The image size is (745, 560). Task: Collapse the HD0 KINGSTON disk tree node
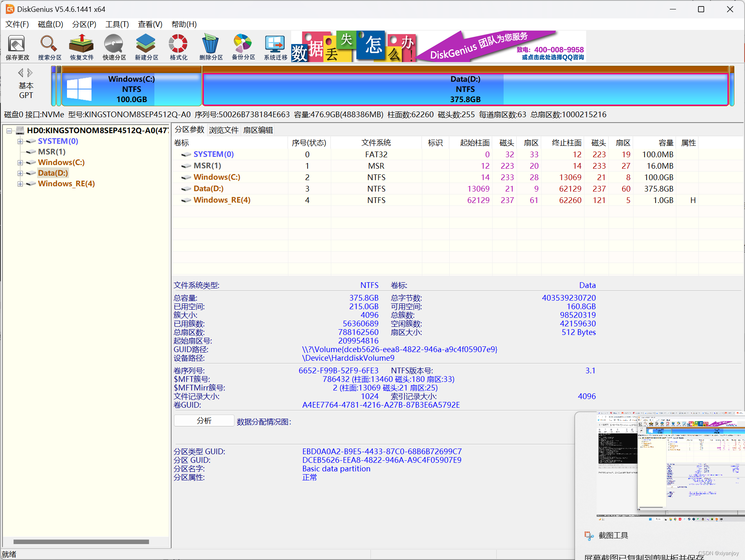[9, 131]
